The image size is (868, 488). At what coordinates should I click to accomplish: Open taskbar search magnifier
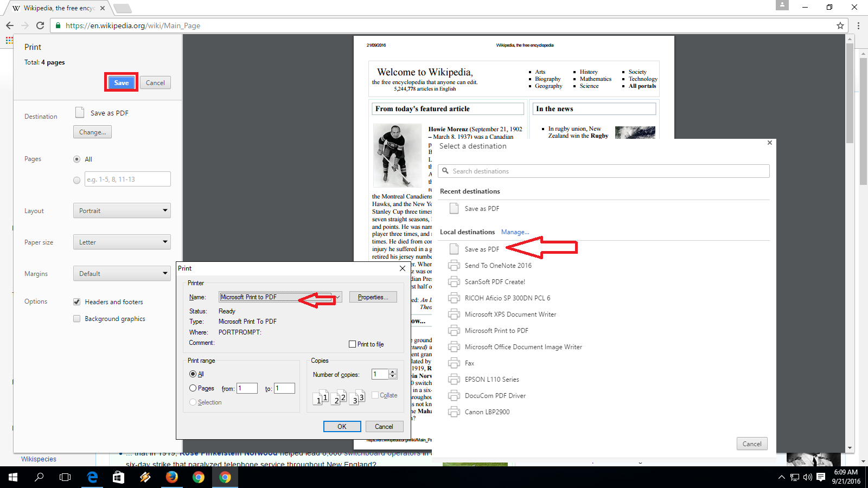pyautogui.click(x=39, y=477)
